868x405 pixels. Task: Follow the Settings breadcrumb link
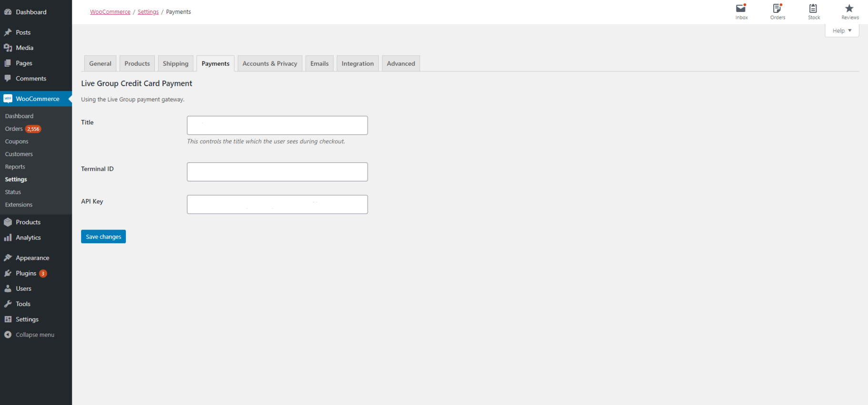coord(148,12)
